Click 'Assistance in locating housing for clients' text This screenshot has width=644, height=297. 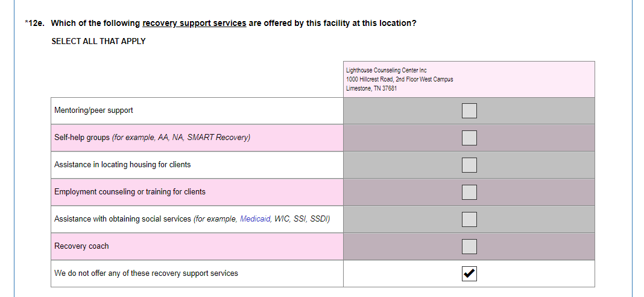(122, 165)
